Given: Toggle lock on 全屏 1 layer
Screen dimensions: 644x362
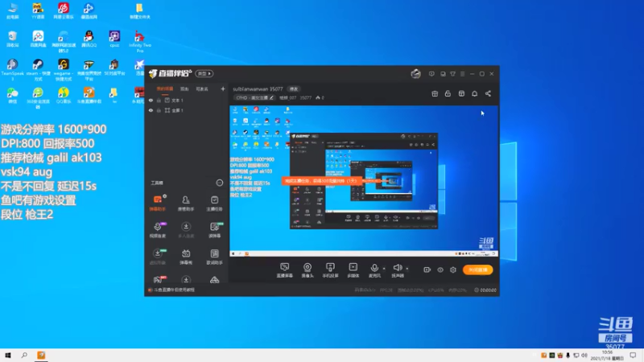Looking at the screenshot, I should pyautogui.click(x=159, y=110).
